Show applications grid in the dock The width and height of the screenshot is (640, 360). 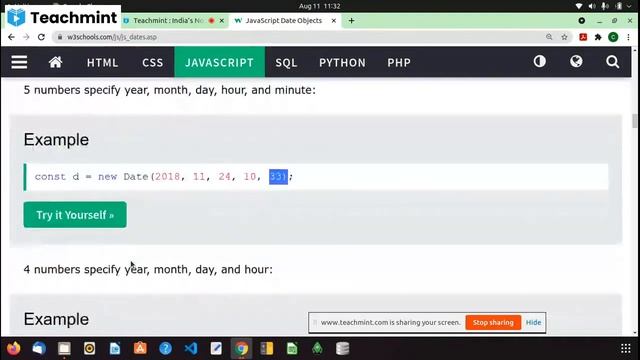(x=625, y=348)
